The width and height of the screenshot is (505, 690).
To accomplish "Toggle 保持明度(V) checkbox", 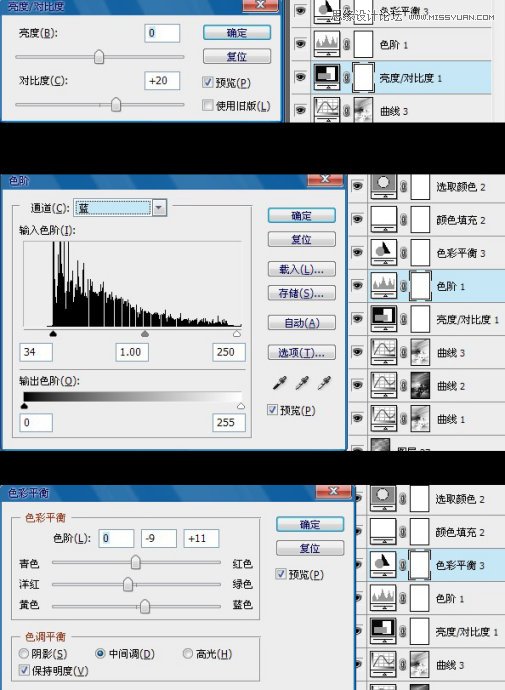I will [24, 670].
